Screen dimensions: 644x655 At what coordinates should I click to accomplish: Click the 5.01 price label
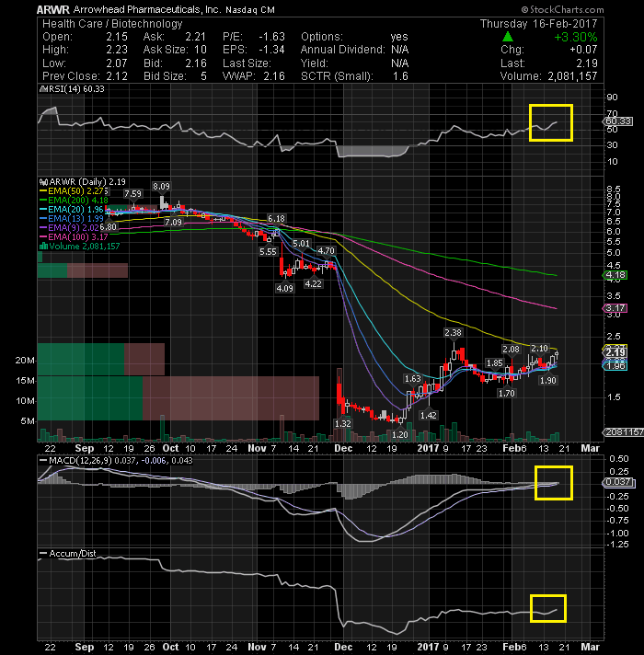[301, 243]
